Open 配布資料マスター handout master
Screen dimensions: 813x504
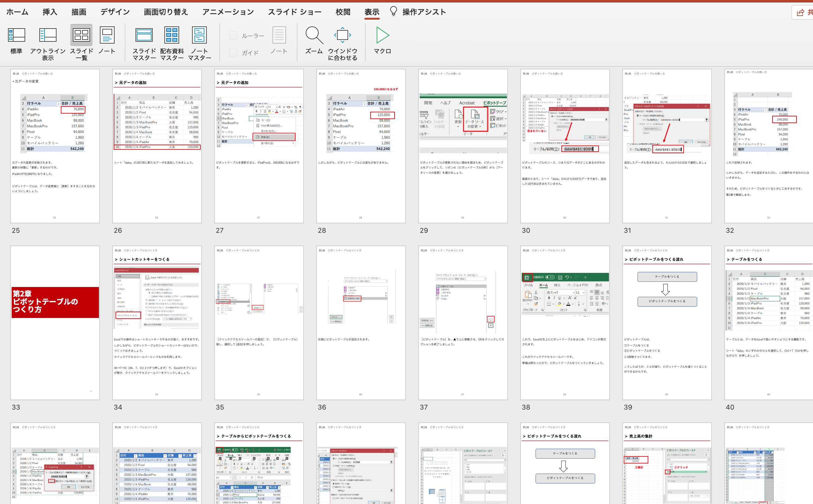172,43
